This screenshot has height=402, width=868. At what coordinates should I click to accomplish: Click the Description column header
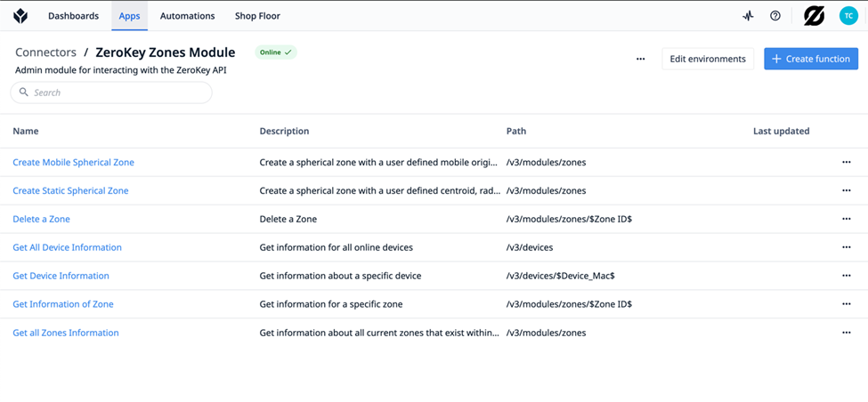click(x=284, y=131)
